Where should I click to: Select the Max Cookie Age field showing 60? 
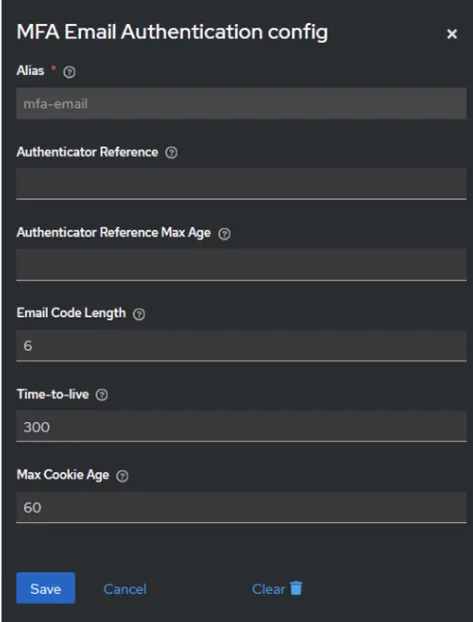click(241, 507)
